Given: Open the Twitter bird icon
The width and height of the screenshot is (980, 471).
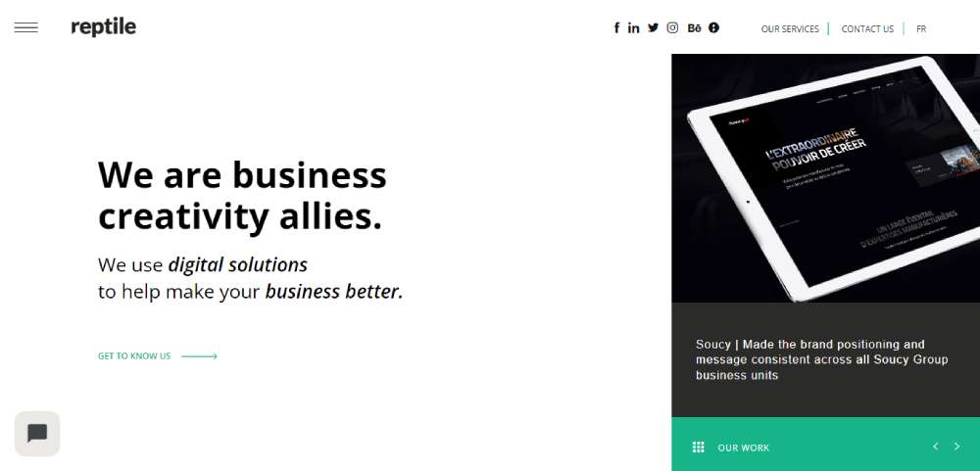Looking at the screenshot, I should point(653,27).
